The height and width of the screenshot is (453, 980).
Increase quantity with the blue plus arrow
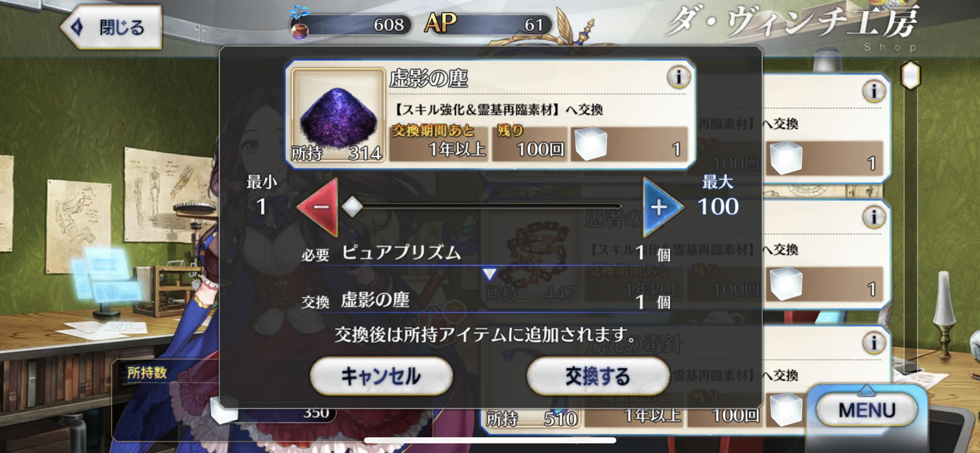[x=662, y=207]
